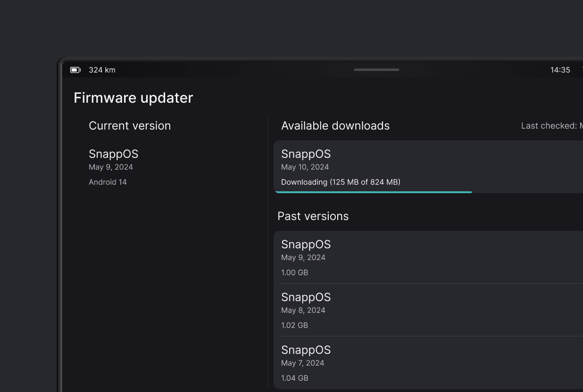Click the 1.04 GB size text
The width and height of the screenshot is (583, 392).
[294, 378]
